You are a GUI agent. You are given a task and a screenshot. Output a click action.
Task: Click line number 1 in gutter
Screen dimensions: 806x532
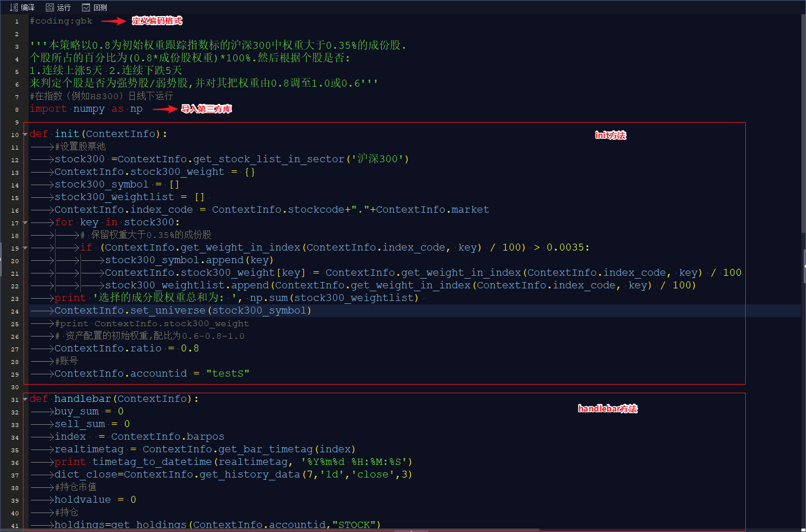tap(17, 21)
